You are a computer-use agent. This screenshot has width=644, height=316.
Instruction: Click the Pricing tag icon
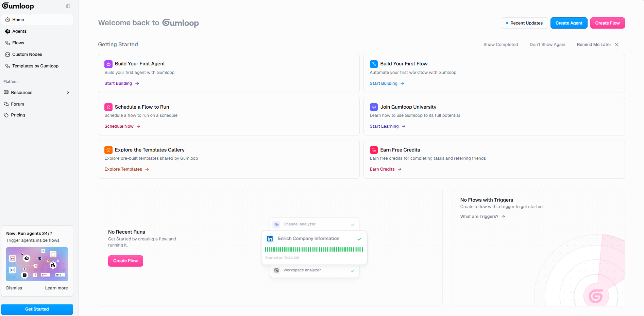[x=6, y=115]
